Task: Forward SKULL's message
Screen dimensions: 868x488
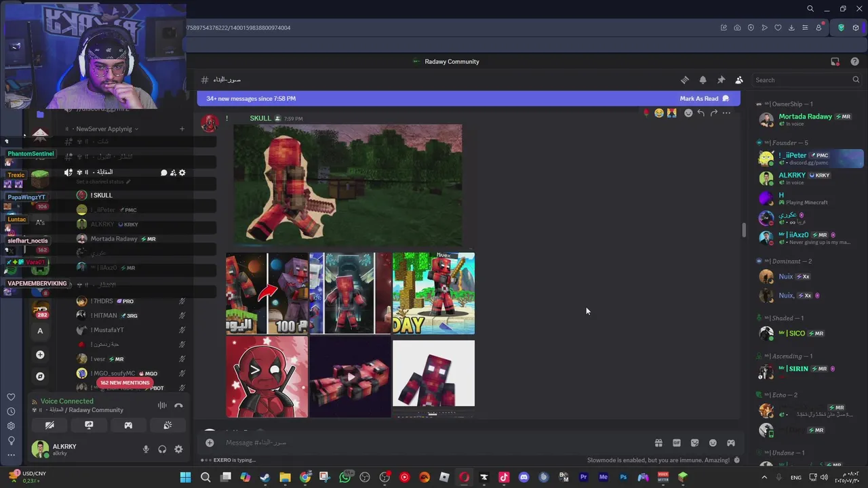Action: (713, 113)
